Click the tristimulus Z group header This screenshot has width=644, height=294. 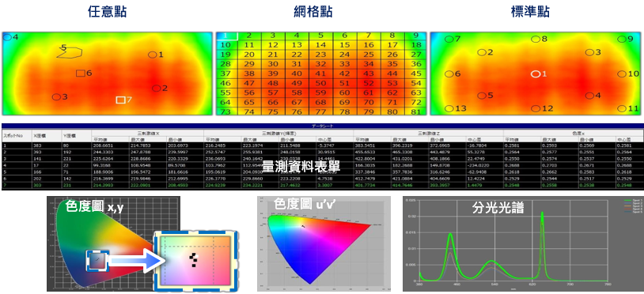click(428, 133)
